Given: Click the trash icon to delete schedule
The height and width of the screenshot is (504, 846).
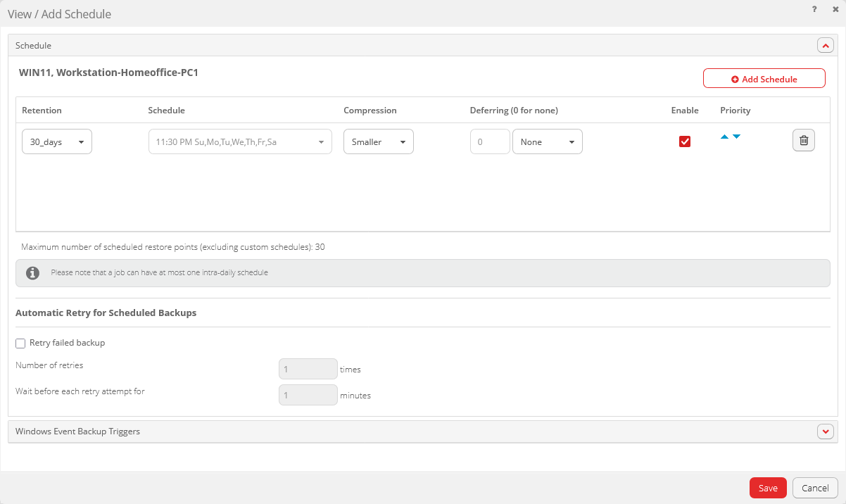Looking at the screenshot, I should click(x=803, y=141).
